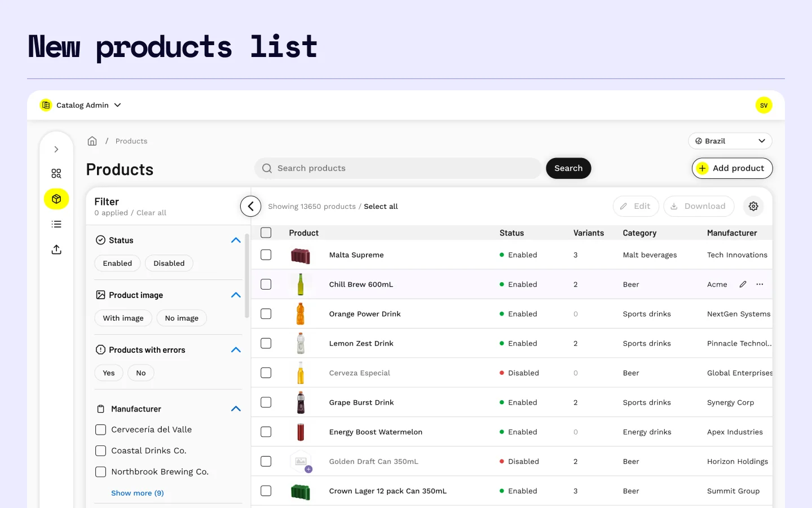This screenshot has width=812, height=508.
Task: Open the SV user avatar
Action: [x=764, y=106]
